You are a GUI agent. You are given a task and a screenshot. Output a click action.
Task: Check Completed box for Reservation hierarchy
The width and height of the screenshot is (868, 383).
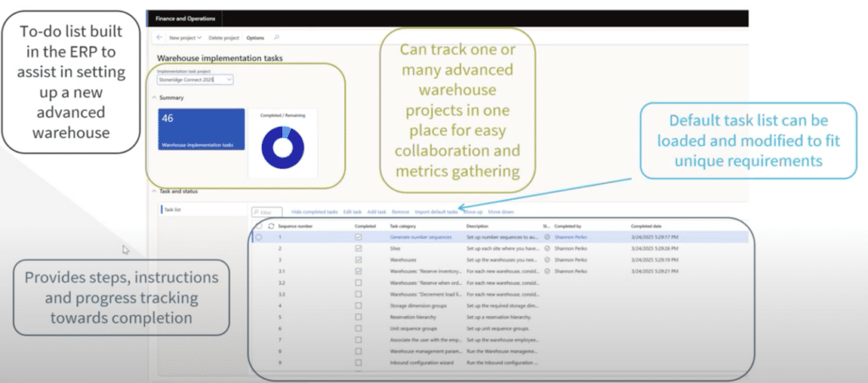[x=359, y=316]
